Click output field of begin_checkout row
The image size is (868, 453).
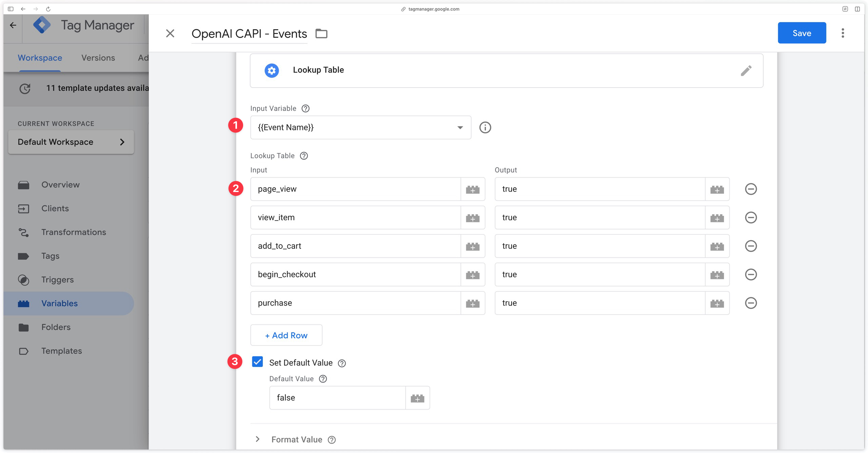pos(600,275)
